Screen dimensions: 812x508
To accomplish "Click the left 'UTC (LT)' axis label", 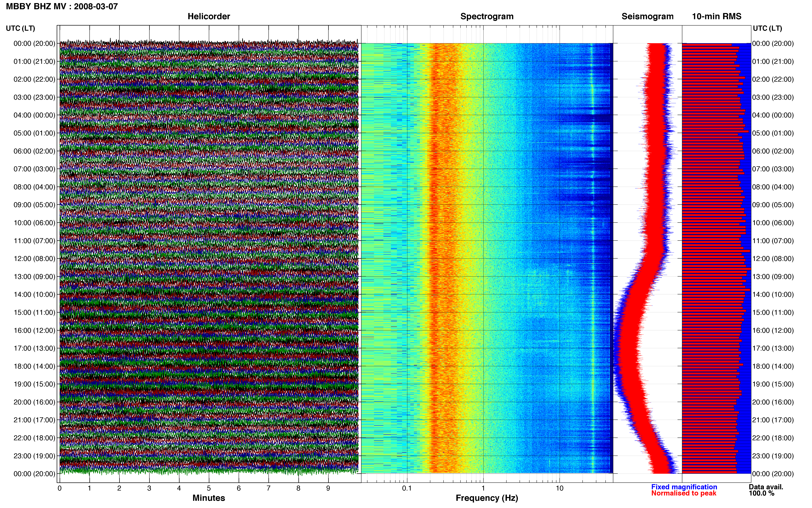I will [x=21, y=28].
